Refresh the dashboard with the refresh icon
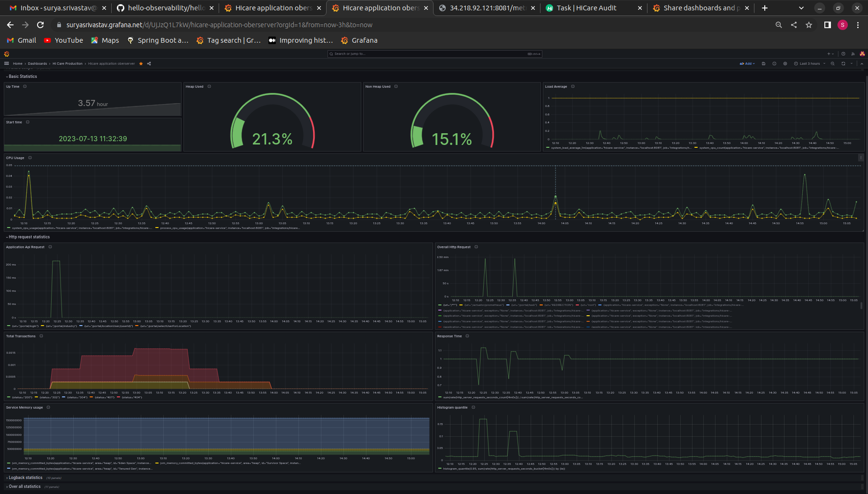Screen dimensions: 868x494 pos(843,64)
